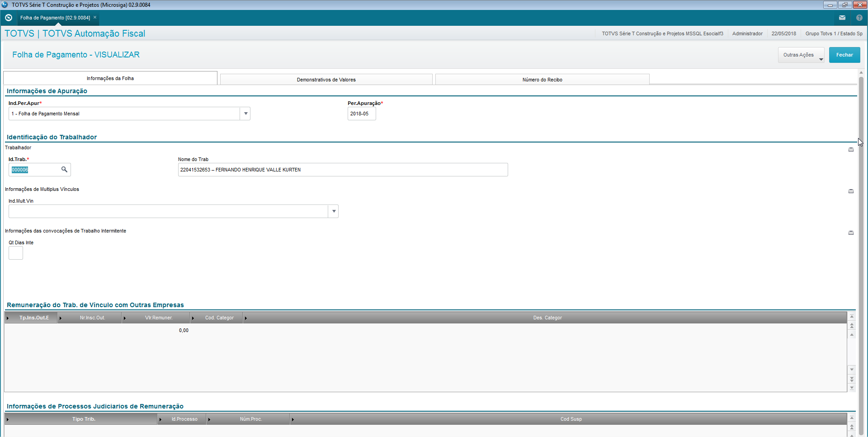Click the Identificação do Trabalhador section heading

(52, 137)
